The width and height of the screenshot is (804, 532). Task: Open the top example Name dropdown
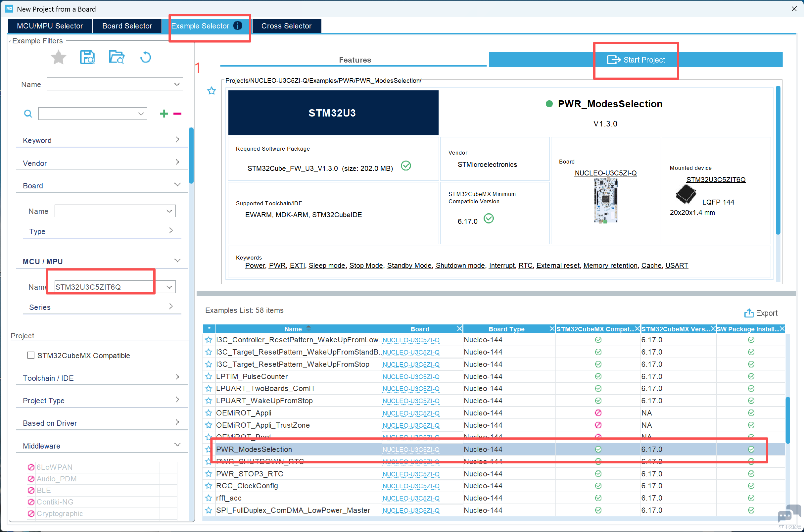[x=176, y=84]
